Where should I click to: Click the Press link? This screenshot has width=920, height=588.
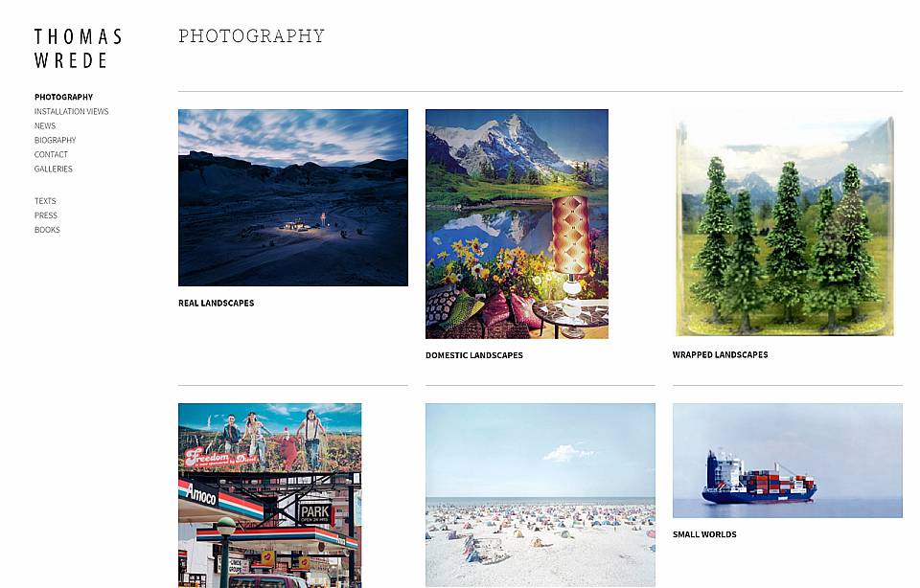45,215
